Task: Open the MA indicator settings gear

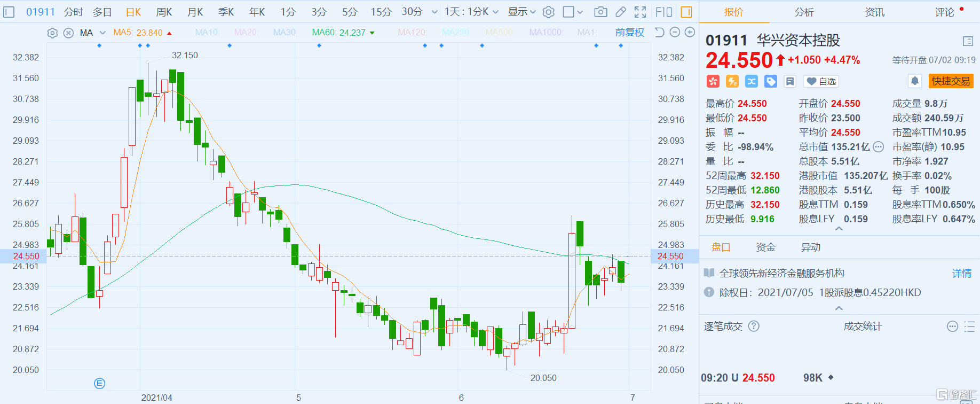Action: (x=52, y=33)
